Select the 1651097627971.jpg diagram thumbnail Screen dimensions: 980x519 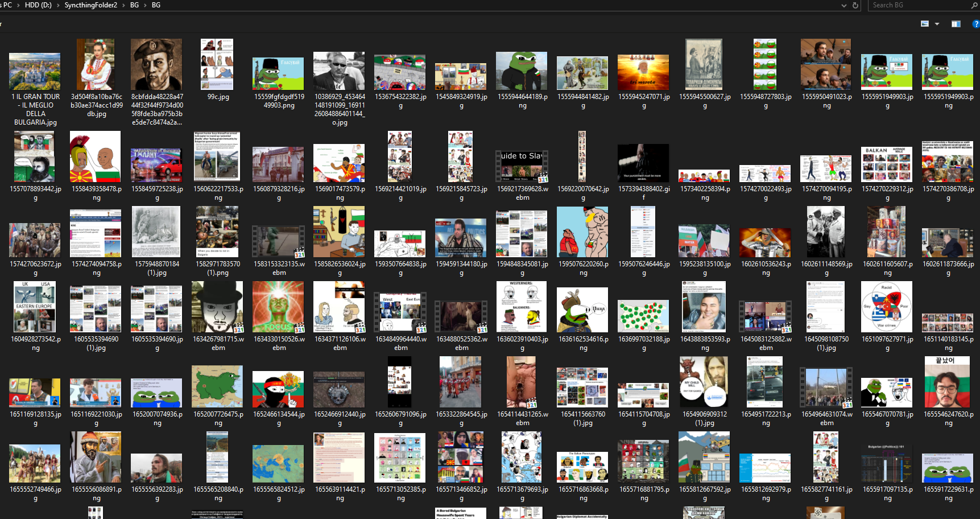(x=887, y=307)
